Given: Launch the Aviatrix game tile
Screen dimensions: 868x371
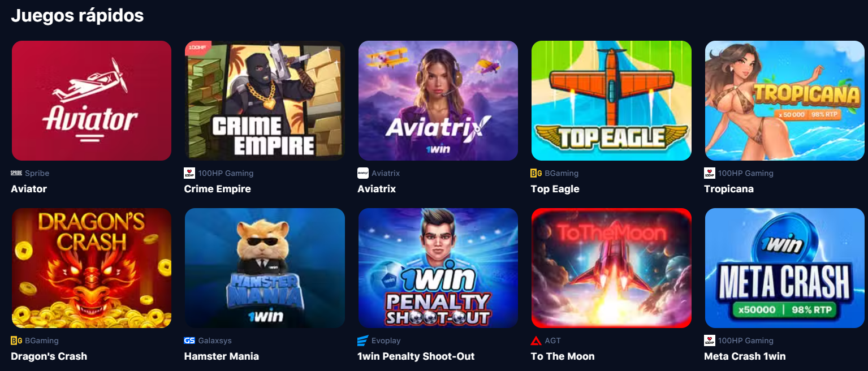Looking at the screenshot, I should tap(438, 101).
